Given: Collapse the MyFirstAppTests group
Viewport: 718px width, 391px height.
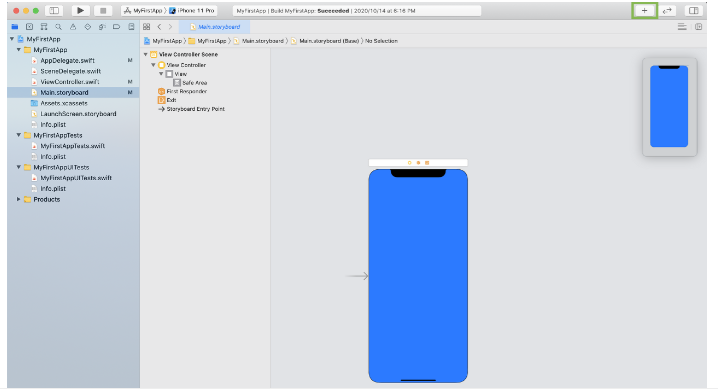Looking at the screenshot, I should 19,135.
